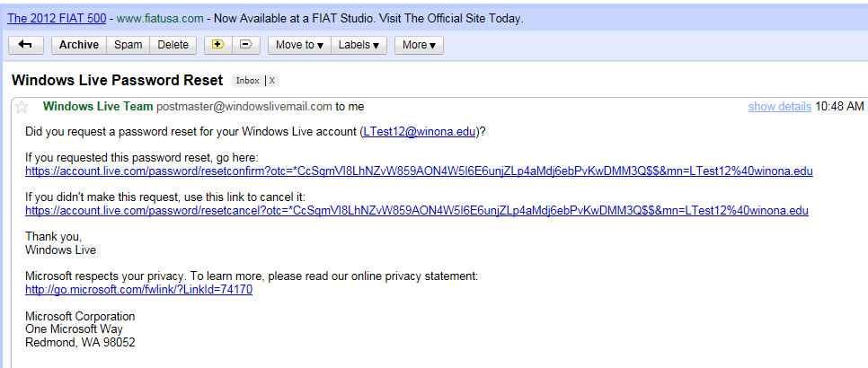Viewport: 868px width, 368px height.
Task: Archive this email
Action: (79, 45)
